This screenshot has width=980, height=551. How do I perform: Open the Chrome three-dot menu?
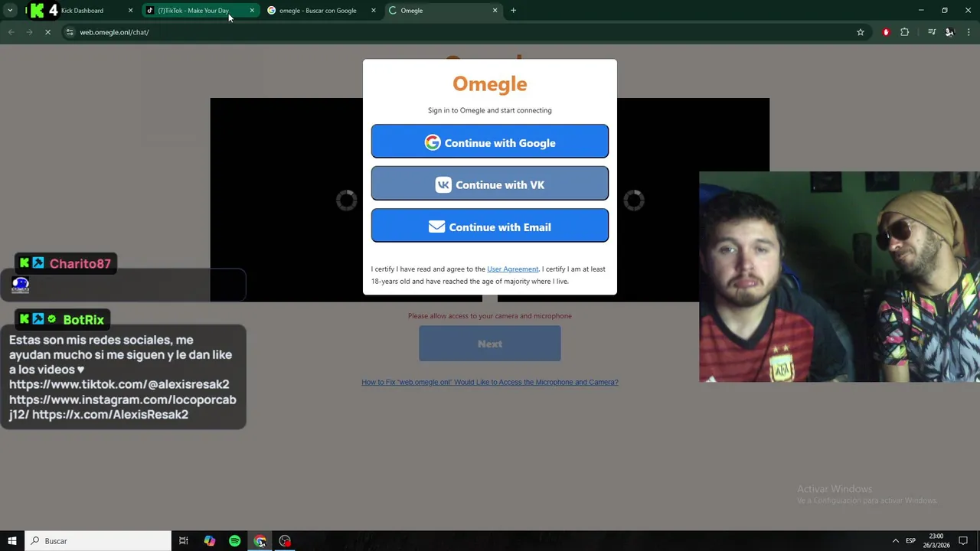point(969,32)
